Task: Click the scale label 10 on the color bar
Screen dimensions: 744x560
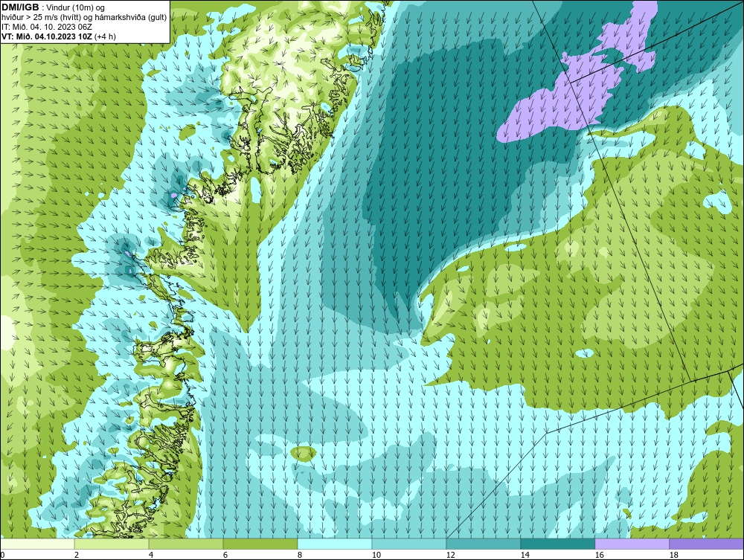Action: [x=376, y=555]
